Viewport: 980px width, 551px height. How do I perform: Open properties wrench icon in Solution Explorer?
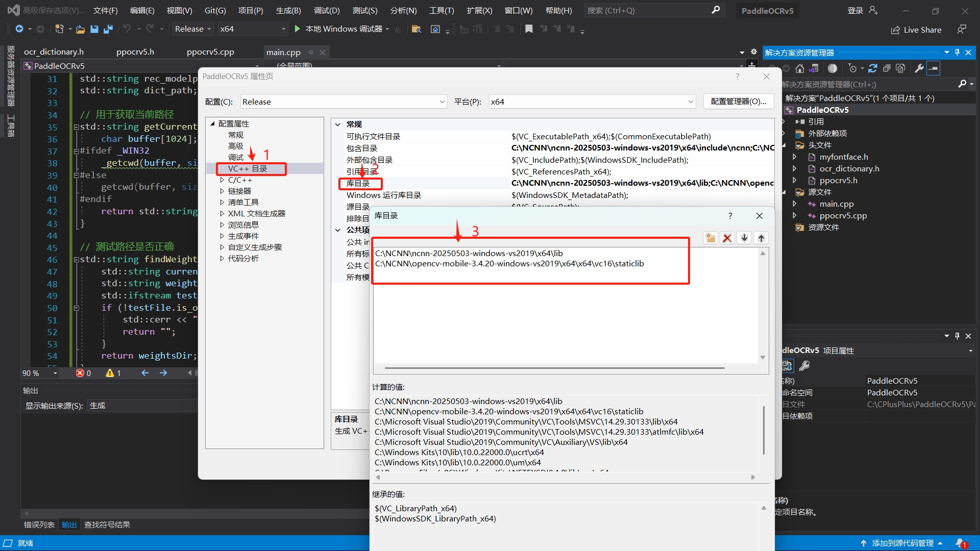919,68
